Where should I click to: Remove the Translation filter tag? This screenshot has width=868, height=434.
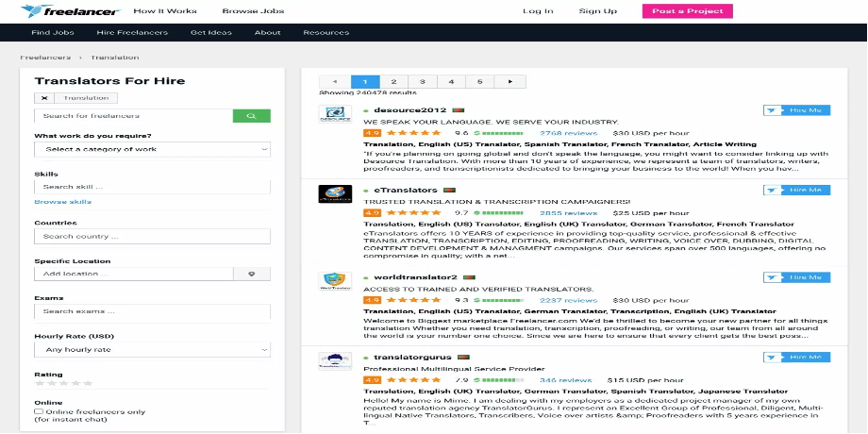(x=44, y=98)
